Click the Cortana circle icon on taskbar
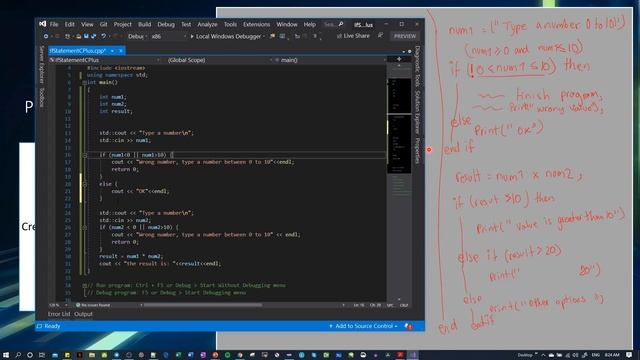 30,355
